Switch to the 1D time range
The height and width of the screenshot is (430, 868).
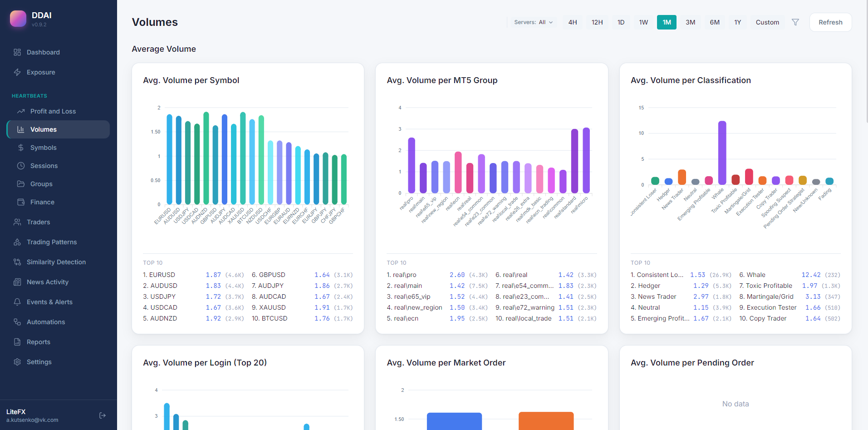(x=621, y=22)
